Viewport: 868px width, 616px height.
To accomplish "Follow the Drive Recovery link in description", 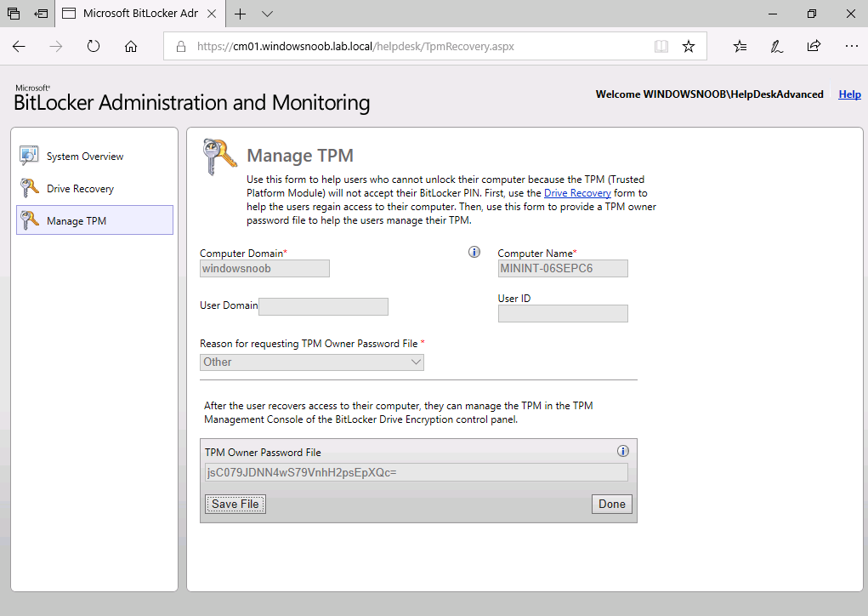I will [x=577, y=193].
